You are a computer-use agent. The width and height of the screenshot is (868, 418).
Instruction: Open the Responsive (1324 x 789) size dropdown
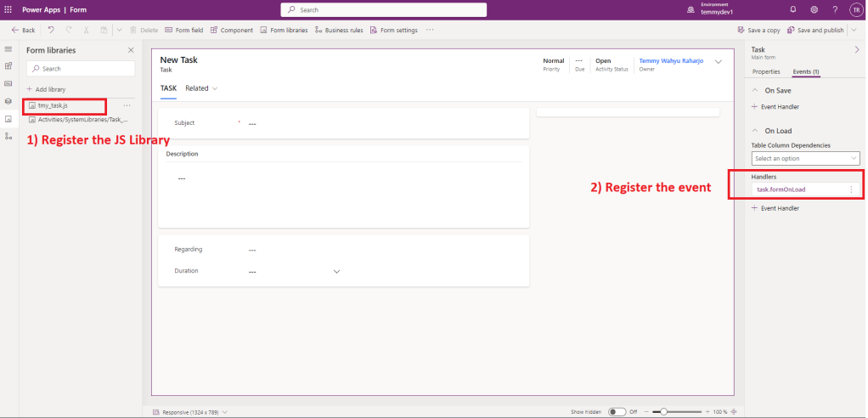pos(190,412)
